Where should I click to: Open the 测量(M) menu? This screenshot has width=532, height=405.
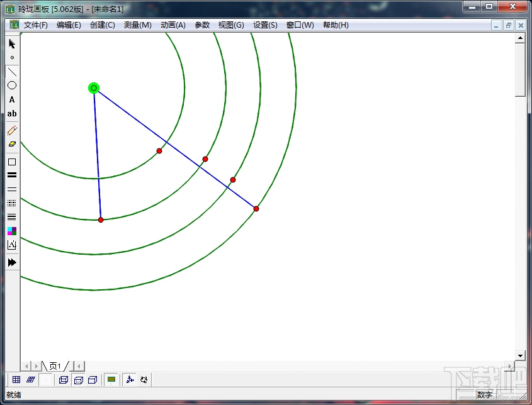137,25
